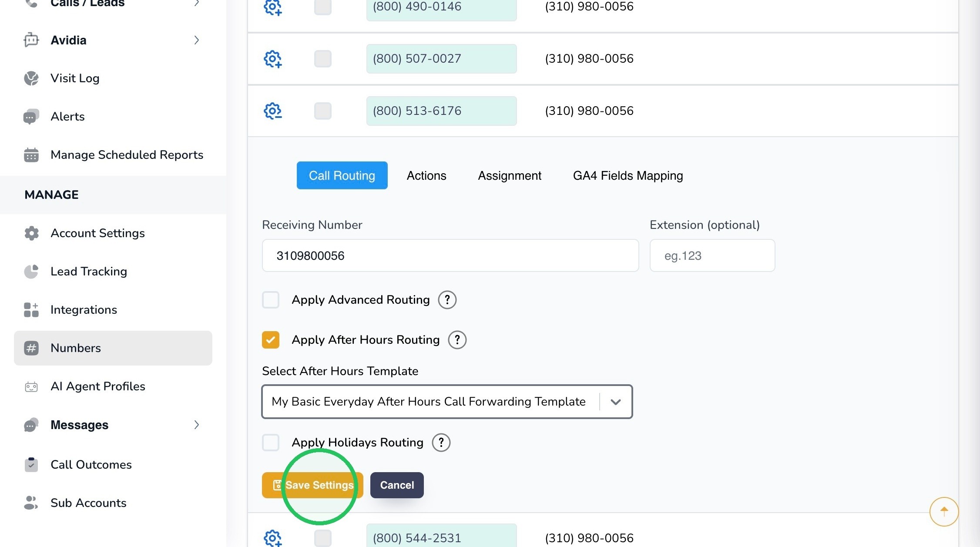Click the Cancel button
The height and width of the screenshot is (547, 980).
[397, 485]
